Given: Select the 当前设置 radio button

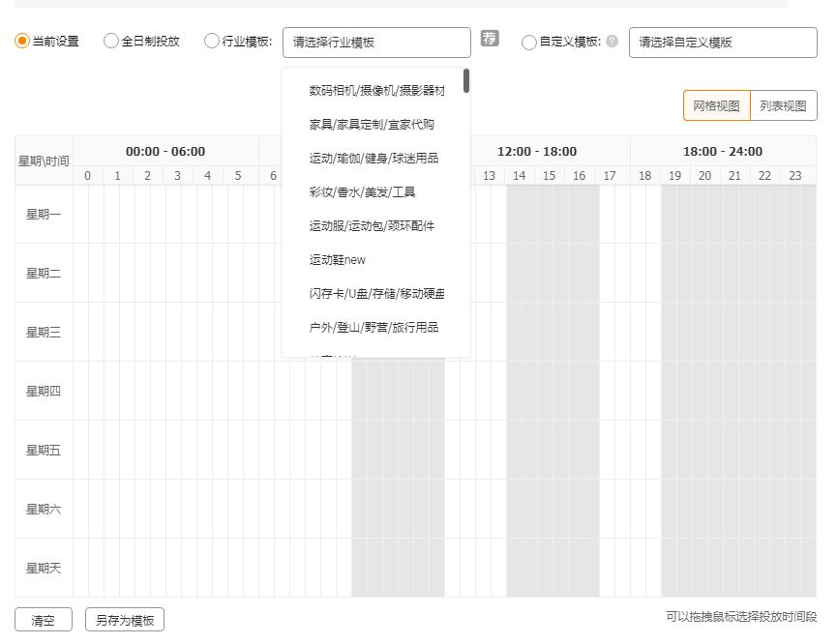Looking at the screenshot, I should (x=17, y=41).
